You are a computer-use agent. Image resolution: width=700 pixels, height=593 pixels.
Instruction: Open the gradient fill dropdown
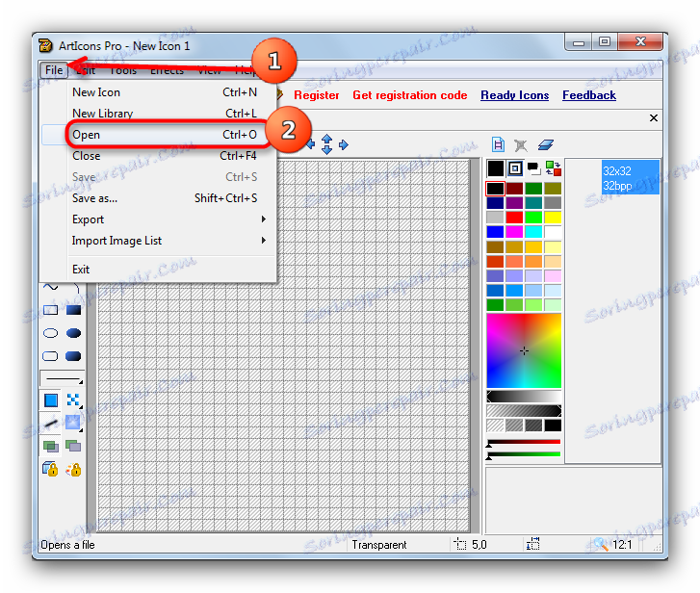pyautogui.click(x=73, y=422)
